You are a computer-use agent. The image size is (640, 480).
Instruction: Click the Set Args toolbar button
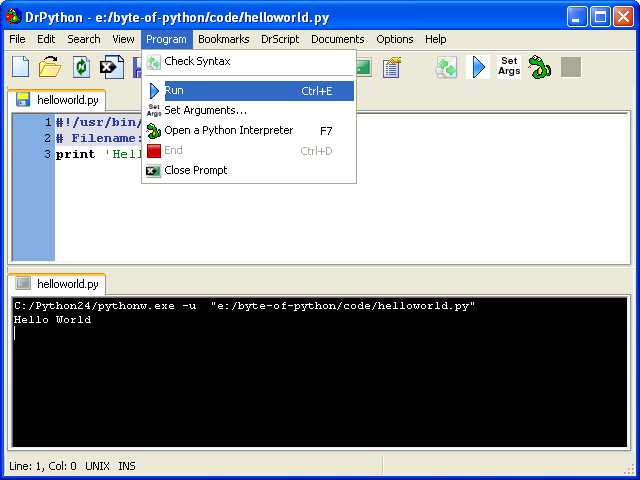tap(509, 67)
